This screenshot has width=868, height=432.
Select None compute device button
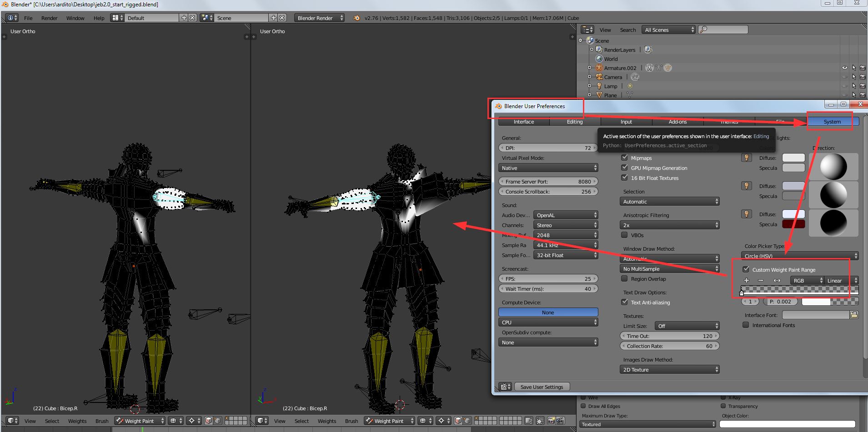coord(548,312)
